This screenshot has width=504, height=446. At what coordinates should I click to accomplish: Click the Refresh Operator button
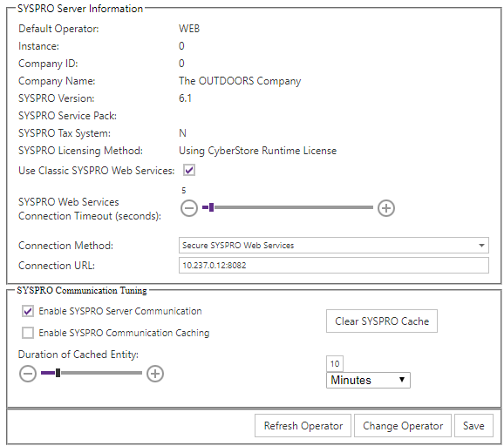pos(303,426)
